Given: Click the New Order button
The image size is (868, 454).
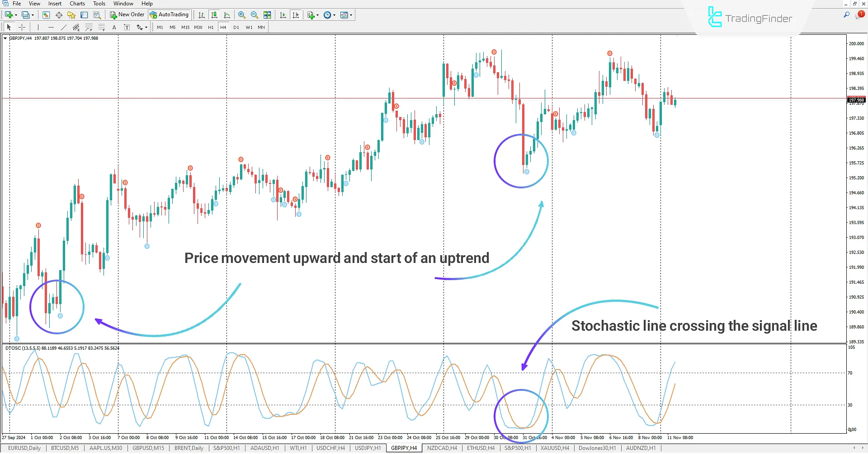Looking at the screenshot, I should pos(127,15).
